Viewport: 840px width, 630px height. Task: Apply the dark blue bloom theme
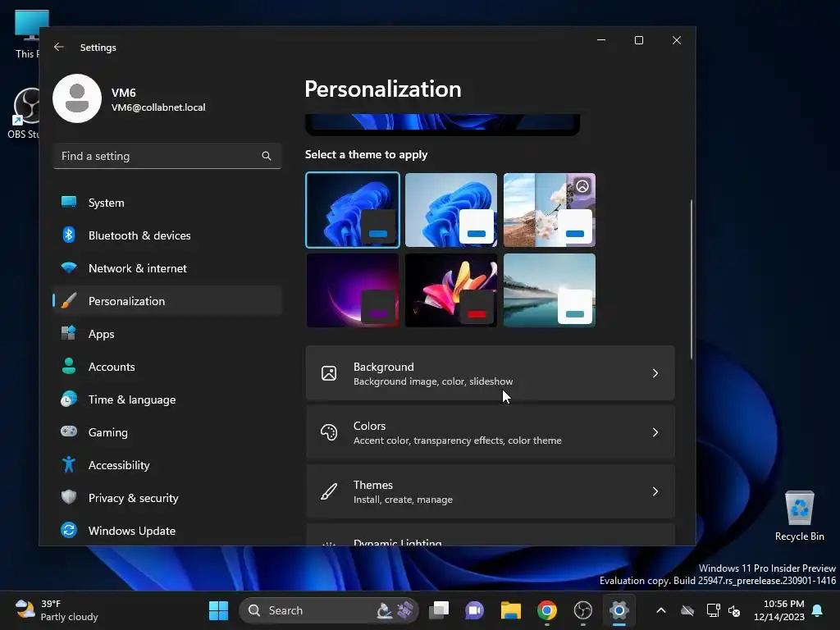(353, 210)
